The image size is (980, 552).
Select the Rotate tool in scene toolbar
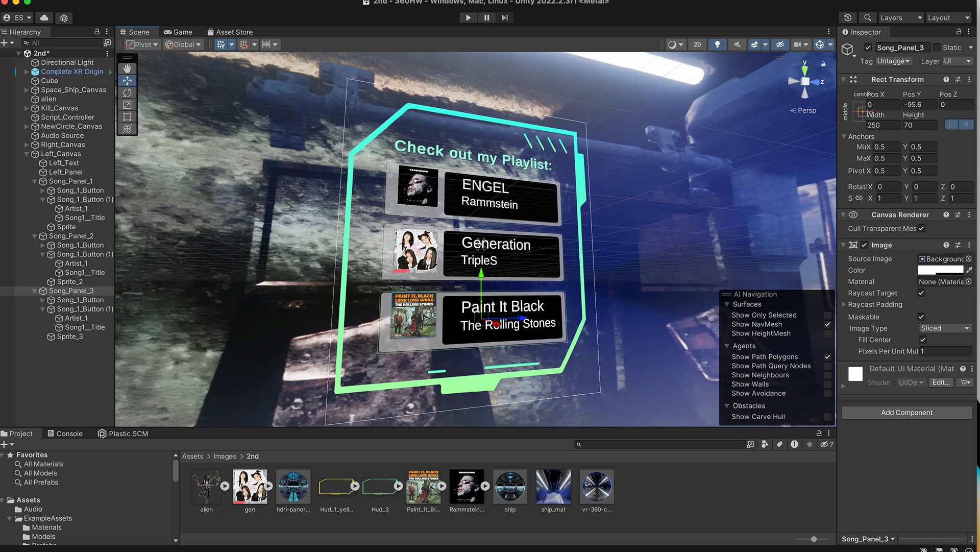click(x=127, y=93)
